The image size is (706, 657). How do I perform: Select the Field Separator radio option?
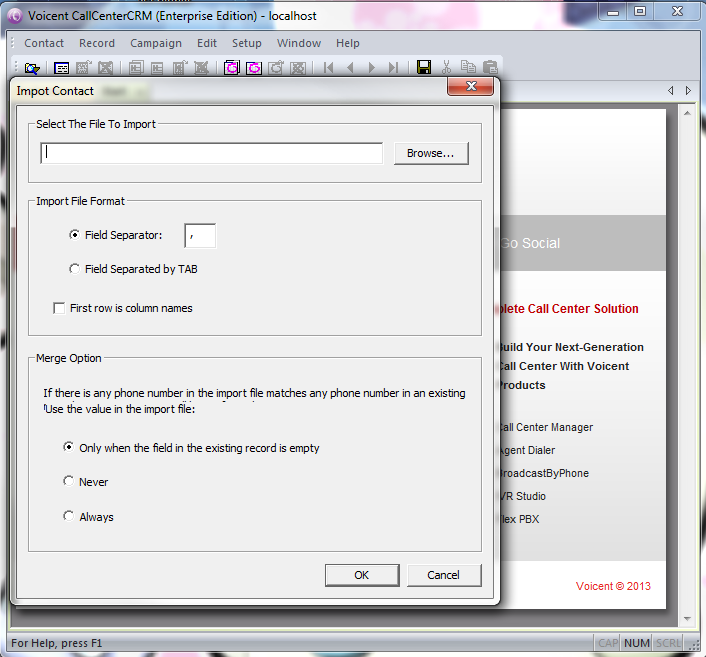[75, 235]
